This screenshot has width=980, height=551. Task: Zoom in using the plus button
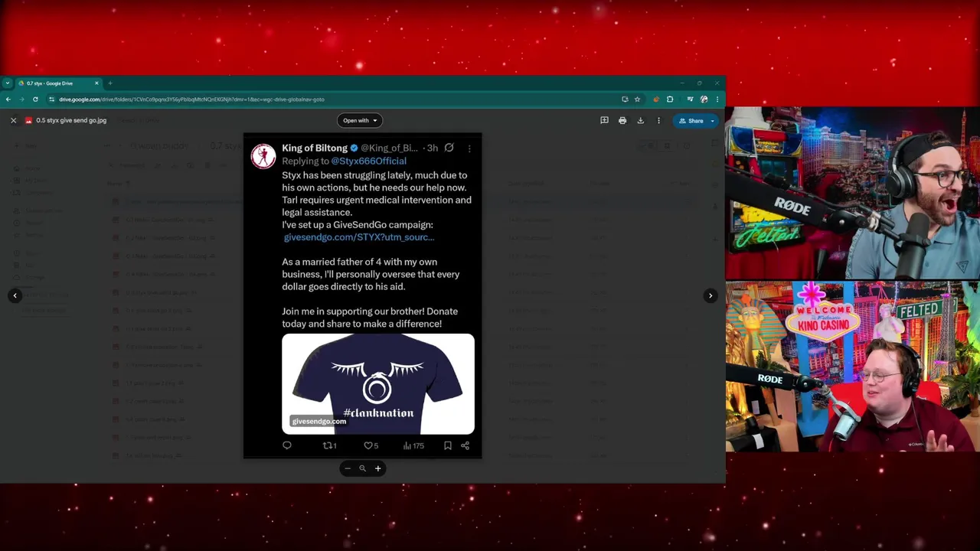[x=377, y=468]
